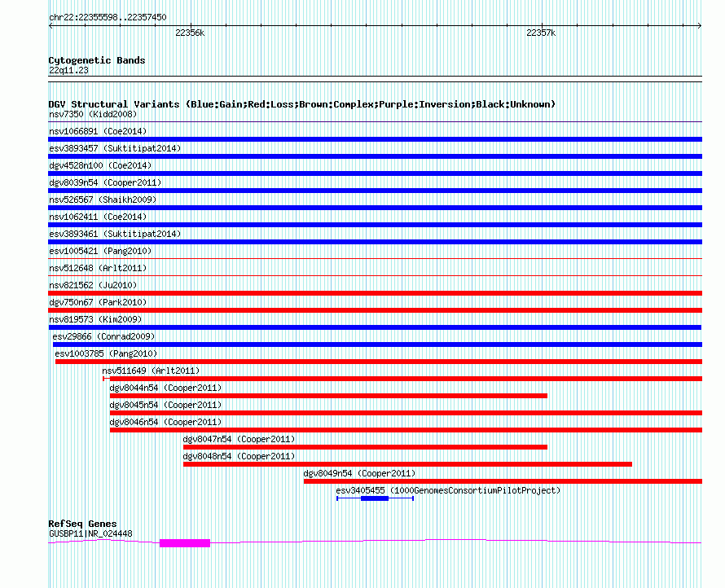Select the red bar under nsv821562

click(x=375, y=293)
